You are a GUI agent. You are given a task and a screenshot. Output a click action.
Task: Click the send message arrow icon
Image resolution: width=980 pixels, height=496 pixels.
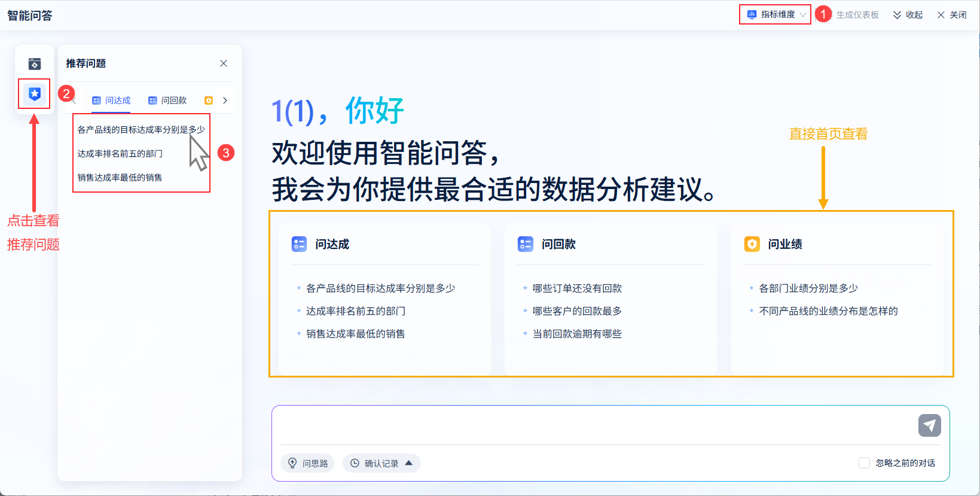click(x=929, y=425)
